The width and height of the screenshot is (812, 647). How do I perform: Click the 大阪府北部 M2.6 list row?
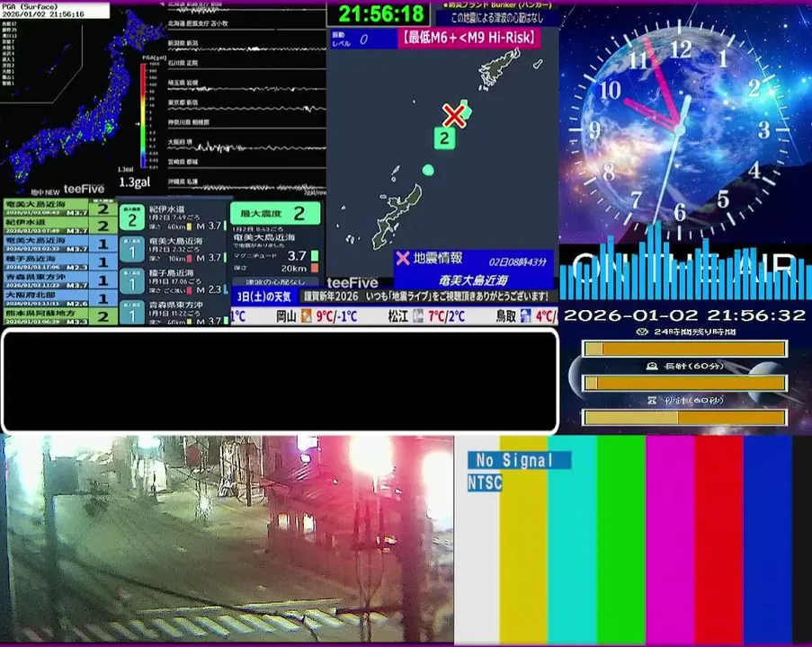click(x=60, y=298)
